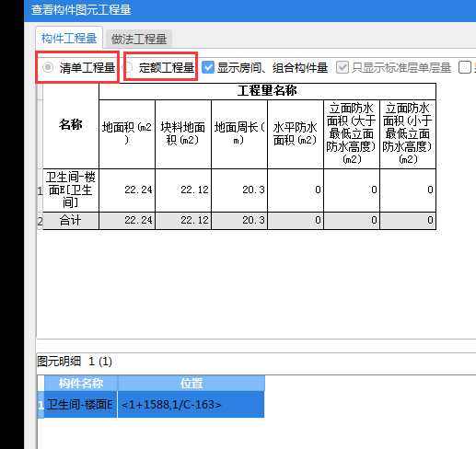Viewport: 476px width, 449px height.
Task: Click the 合计 row label
Action: pyautogui.click(x=71, y=221)
